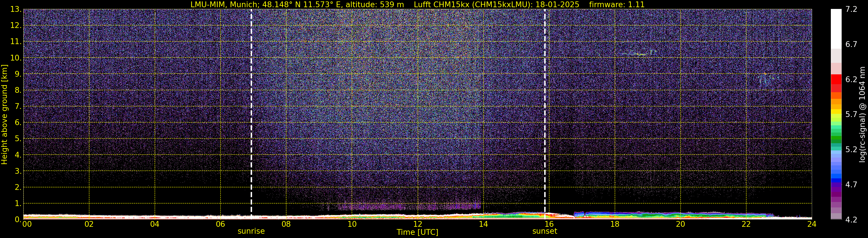Click the '16' time axis tick label
This screenshot has width=868, height=238.
click(549, 224)
